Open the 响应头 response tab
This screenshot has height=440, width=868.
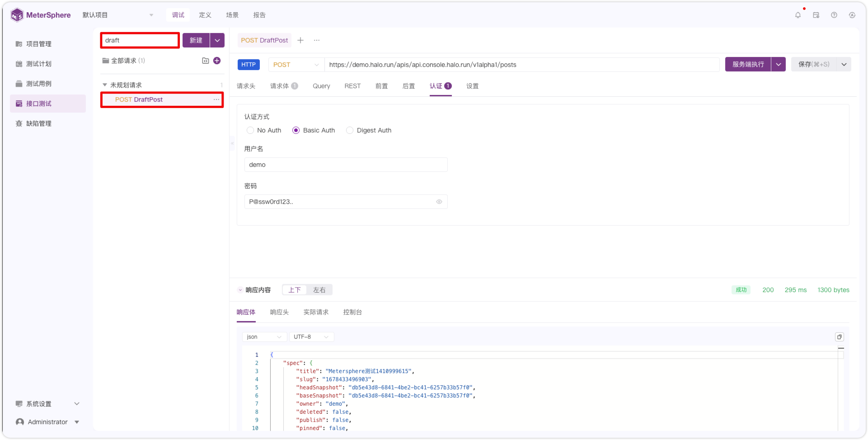tap(279, 312)
